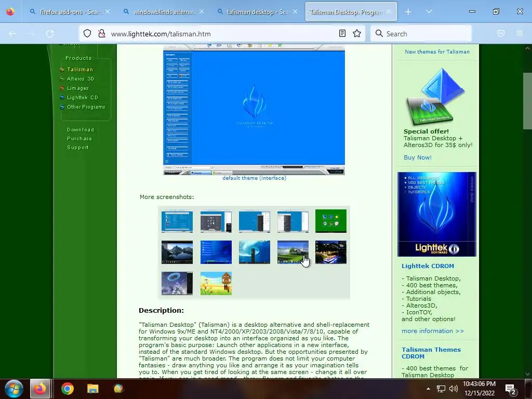Image resolution: width=532 pixels, height=399 pixels.
Task: Switch to windowblinds alternative tab
Action: [x=164, y=12]
